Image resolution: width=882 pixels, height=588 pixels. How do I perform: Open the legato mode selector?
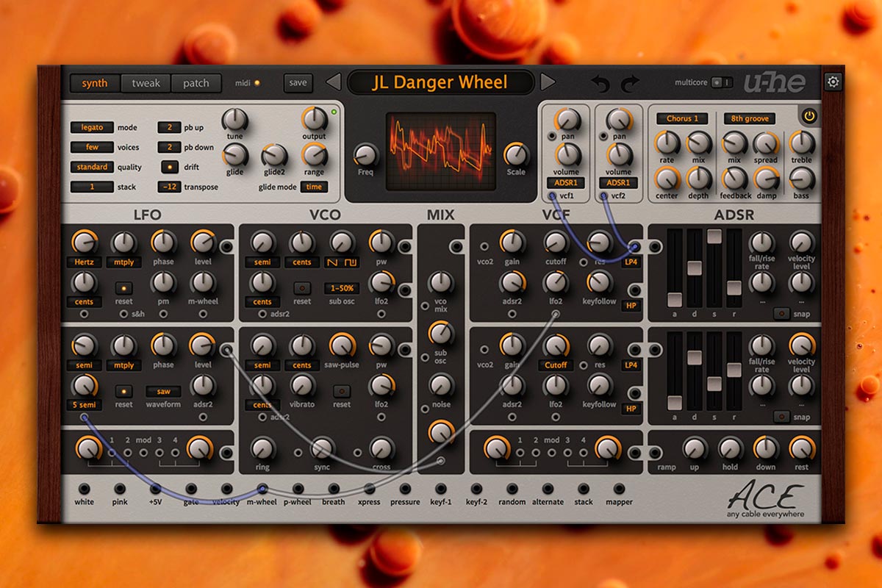click(x=92, y=127)
